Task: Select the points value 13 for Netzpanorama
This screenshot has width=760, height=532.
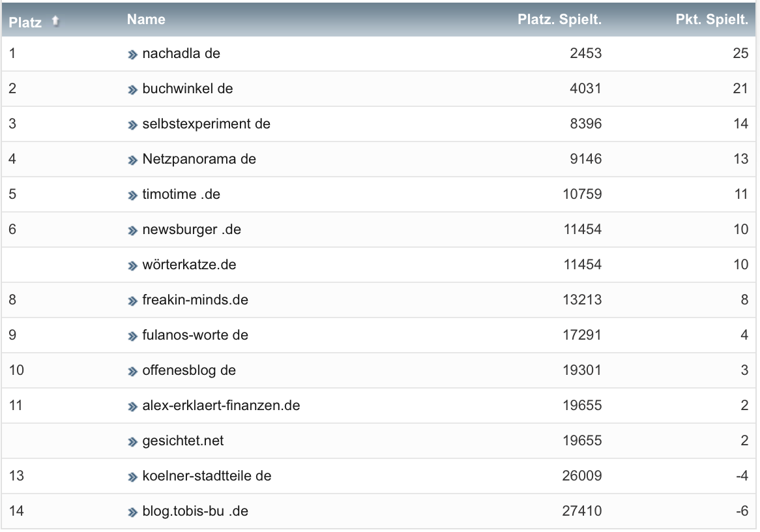Action: tap(740, 159)
